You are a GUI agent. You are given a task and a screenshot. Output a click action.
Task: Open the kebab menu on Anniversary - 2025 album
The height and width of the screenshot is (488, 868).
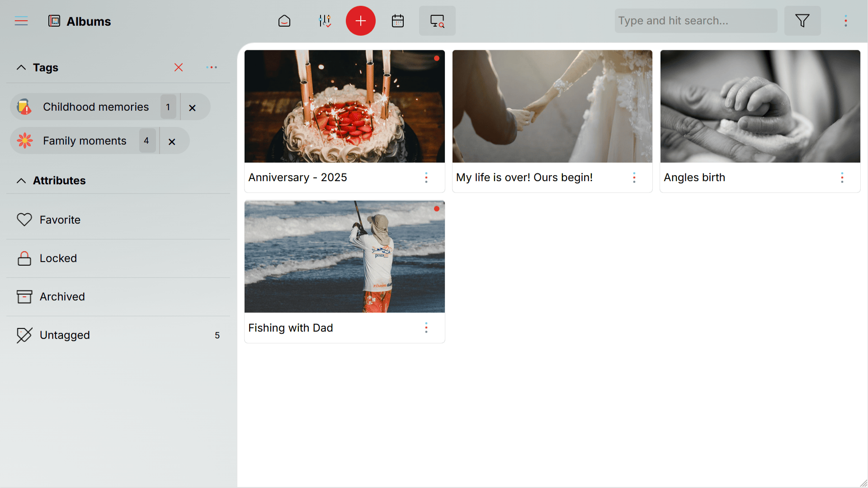426,177
